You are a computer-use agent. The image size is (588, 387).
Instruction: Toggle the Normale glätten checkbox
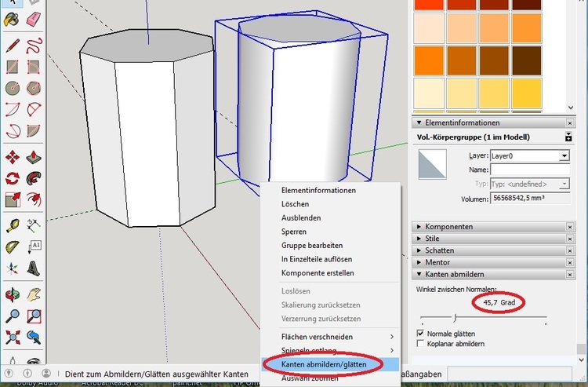tap(420, 334)
